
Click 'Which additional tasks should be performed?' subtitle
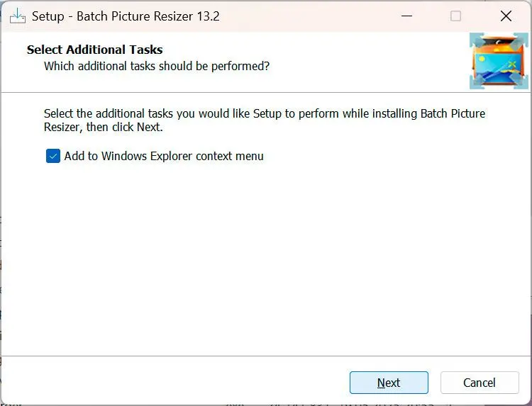157,66
